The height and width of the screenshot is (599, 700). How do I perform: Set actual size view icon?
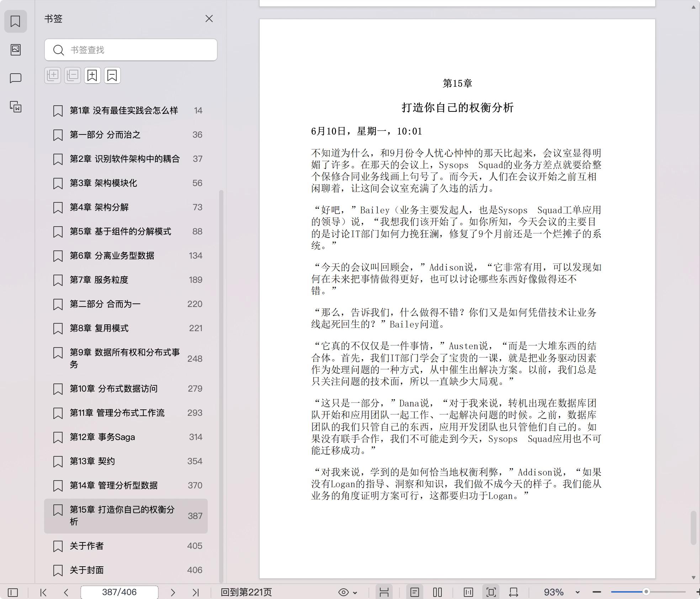click(x=468, y=592)
